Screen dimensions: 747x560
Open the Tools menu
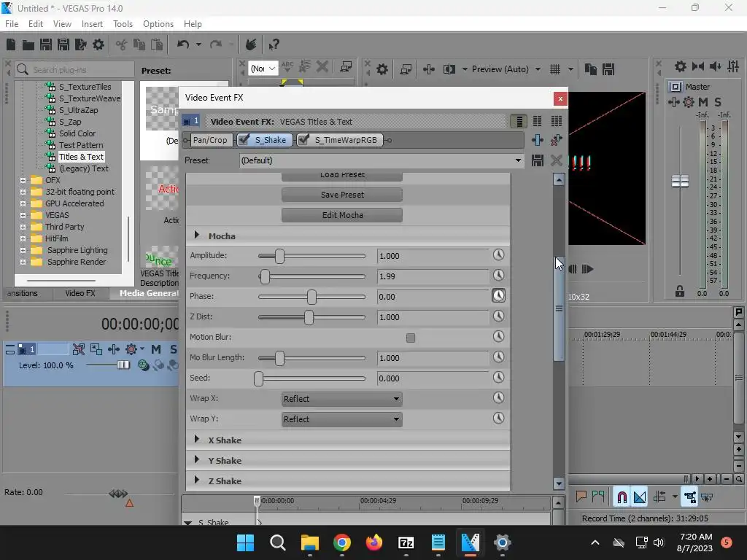coord(123,24)
